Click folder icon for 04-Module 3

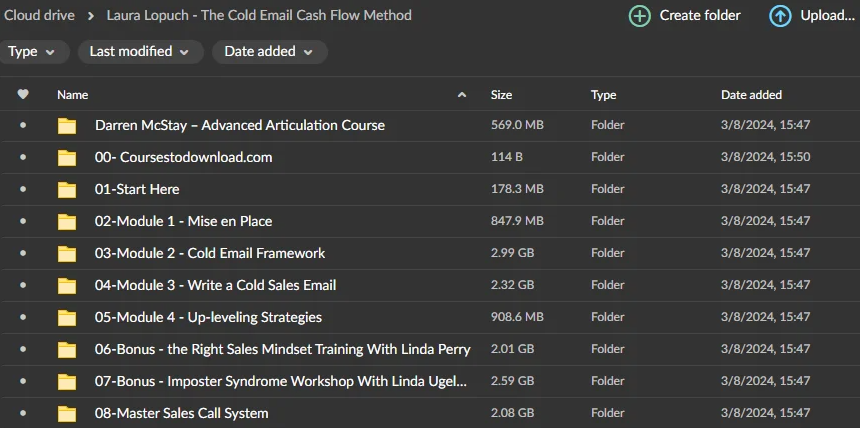coord(67,285)
